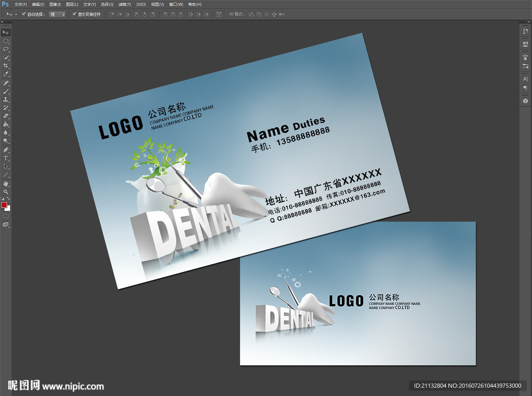Select the Dodge tool
The image size is (532, 396).
tap(6, 141)
